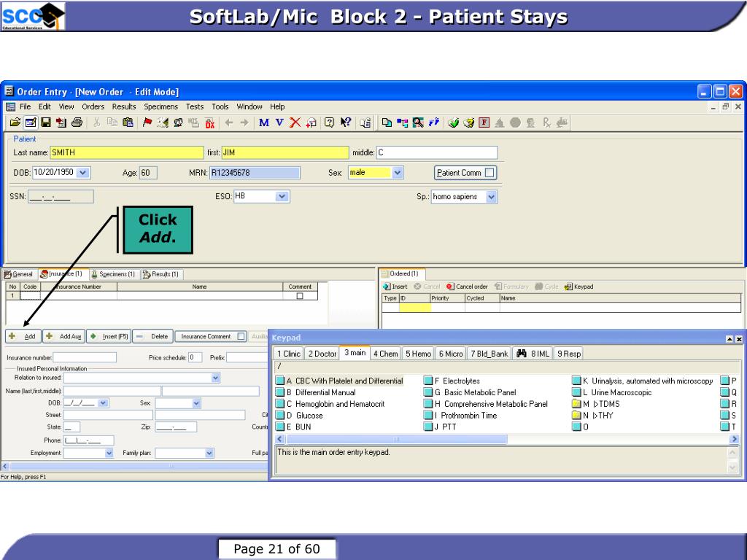The image size is (747, 560).
Task: Open the ESO dropdown showing HB
Action: (x=282, y=196)
